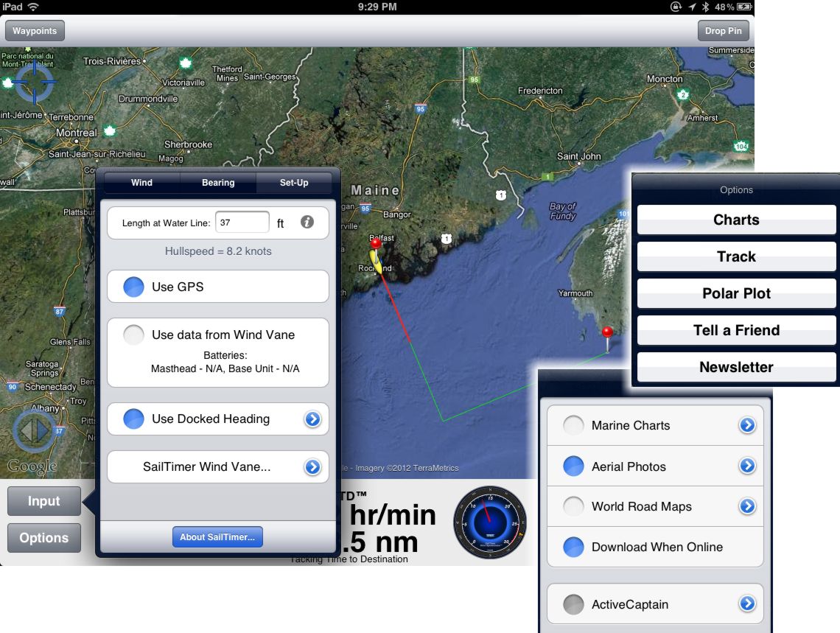The image size is (840, 633).
Task: Expand World Road Maps details arrow
Action: 747,506
